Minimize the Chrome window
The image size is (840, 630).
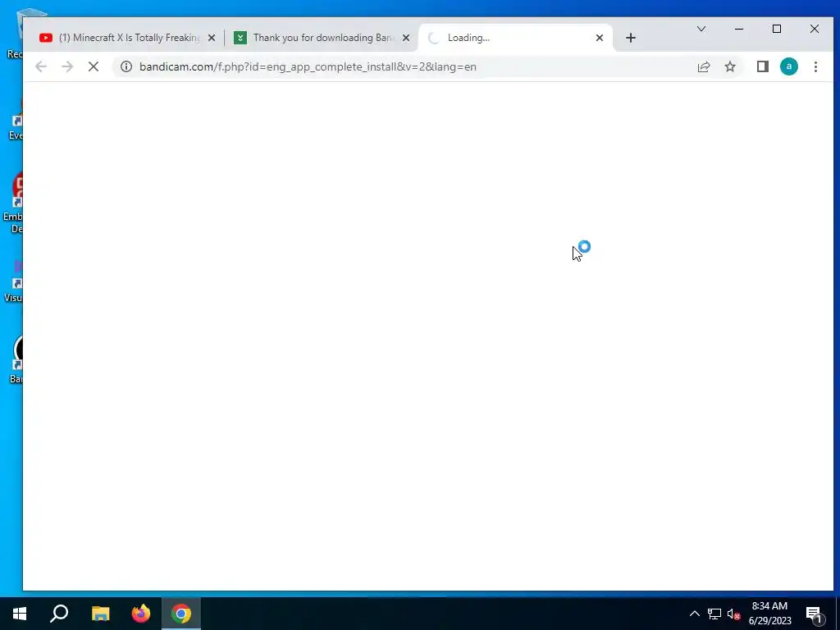[x=739, y=29]
